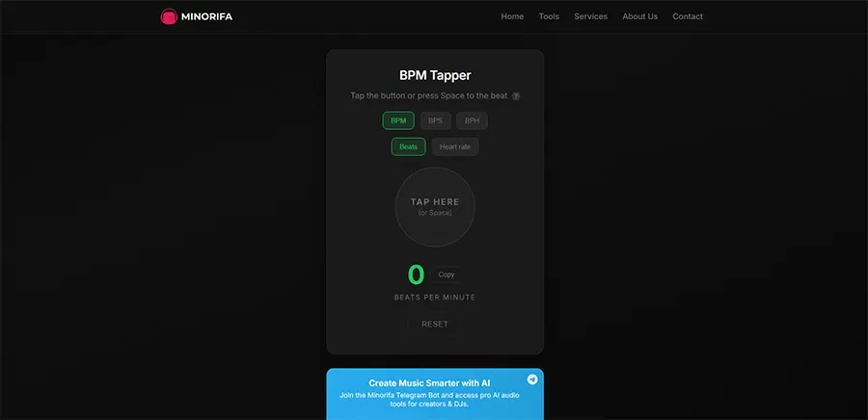Switch units to BPS

coord(435,120)
